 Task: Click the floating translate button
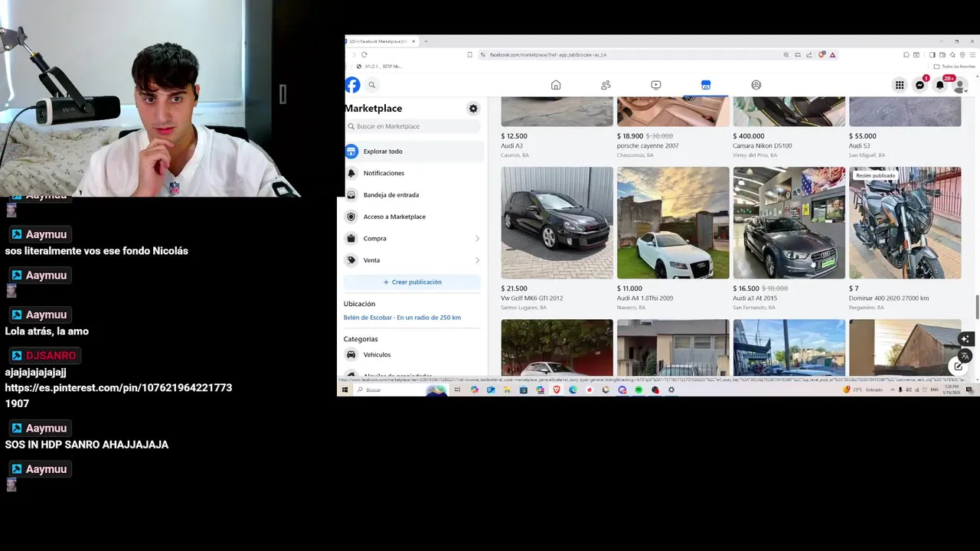(965, 356)
